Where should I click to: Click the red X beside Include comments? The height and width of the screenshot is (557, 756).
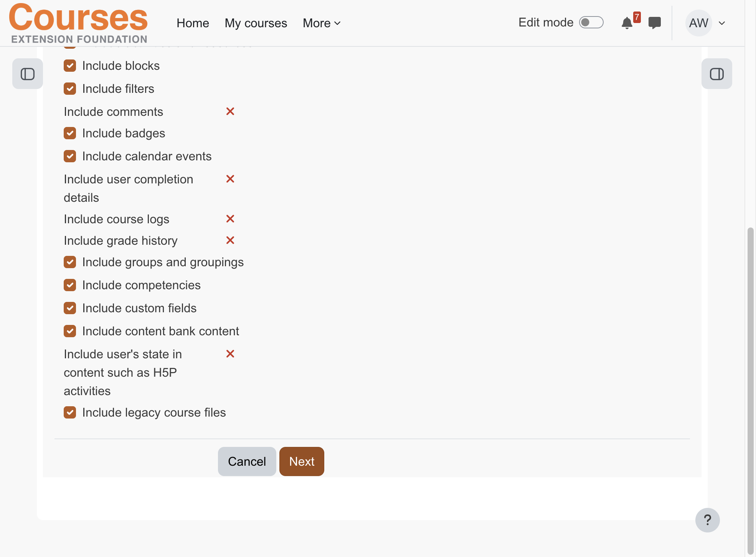click(230, 111)
